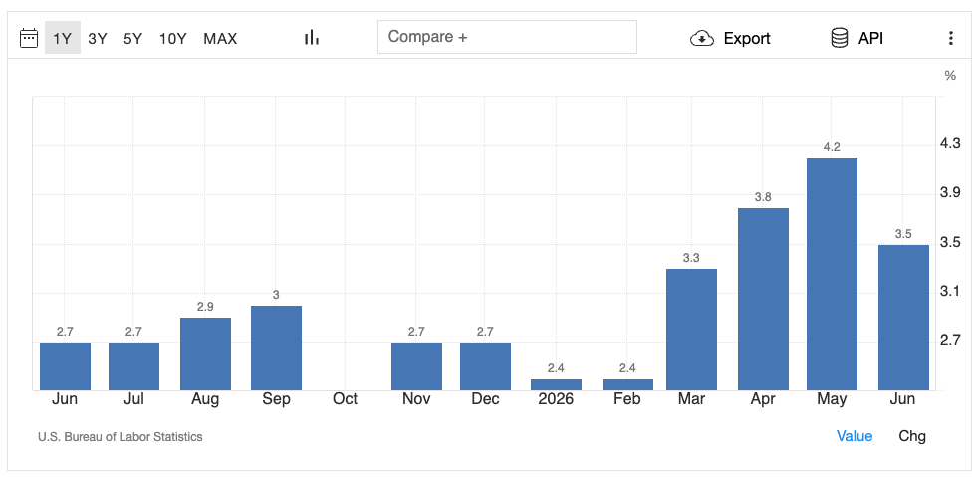This screenshot has width=980, height=477.
Task: Open the three-dot more options menu
Action: pyautogui.click(x=951, y=38)
